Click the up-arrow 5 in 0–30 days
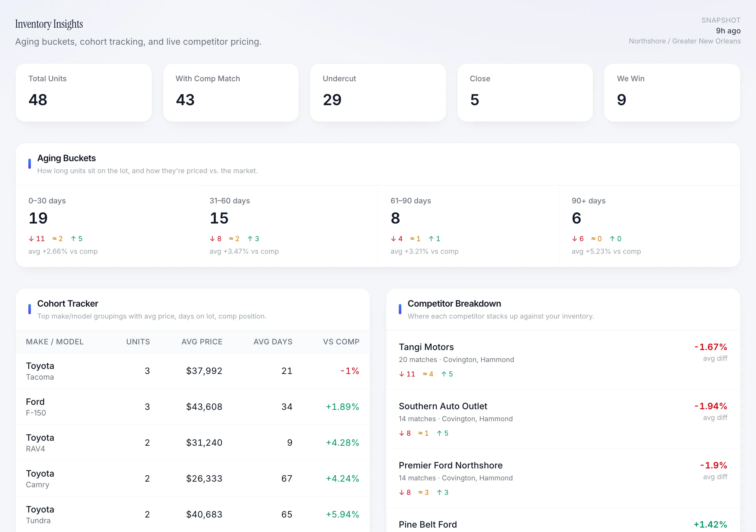 pyautogui.click(x=77, y=239)
